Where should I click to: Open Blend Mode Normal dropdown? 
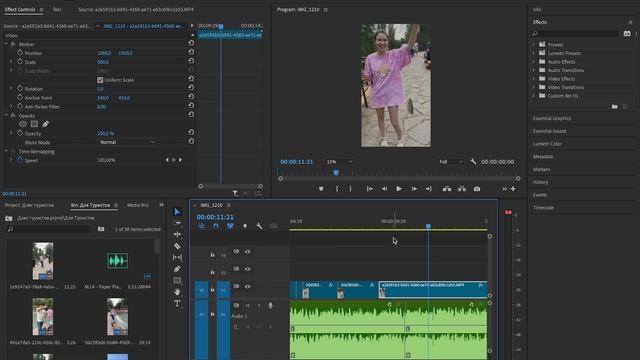tap(127, 142)
